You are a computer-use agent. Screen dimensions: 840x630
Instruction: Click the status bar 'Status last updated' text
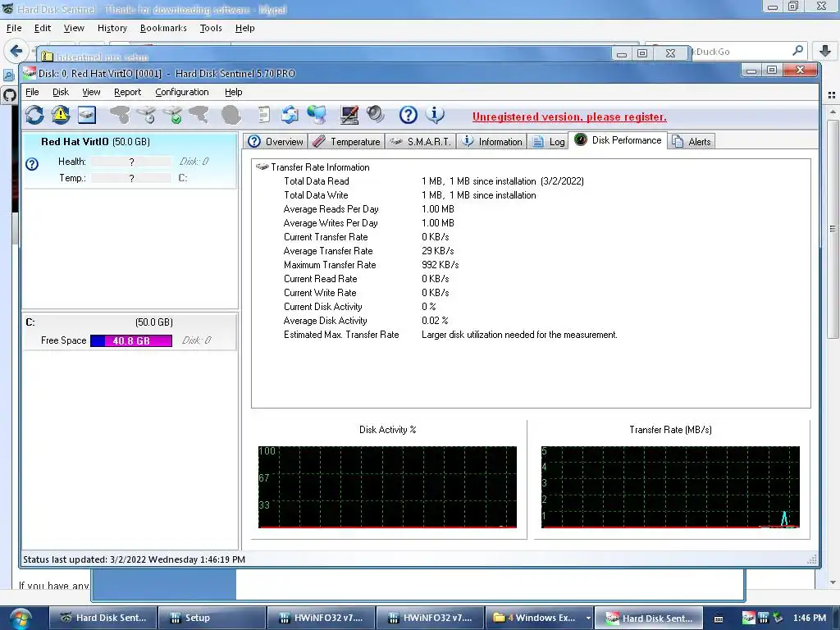tap(134, 559)
